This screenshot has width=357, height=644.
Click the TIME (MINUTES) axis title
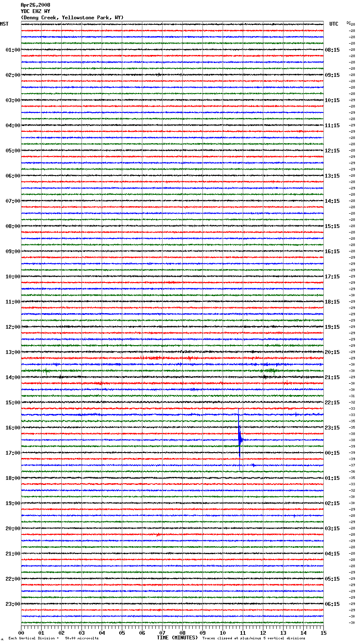177,638
